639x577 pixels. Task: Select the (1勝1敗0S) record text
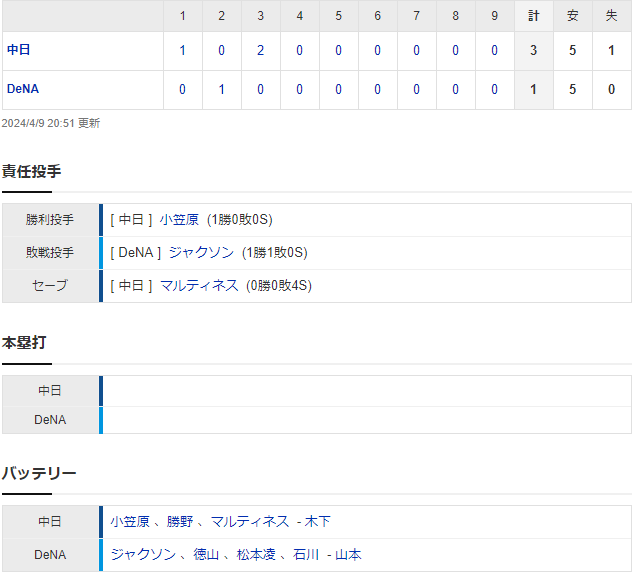pos(275,253)
